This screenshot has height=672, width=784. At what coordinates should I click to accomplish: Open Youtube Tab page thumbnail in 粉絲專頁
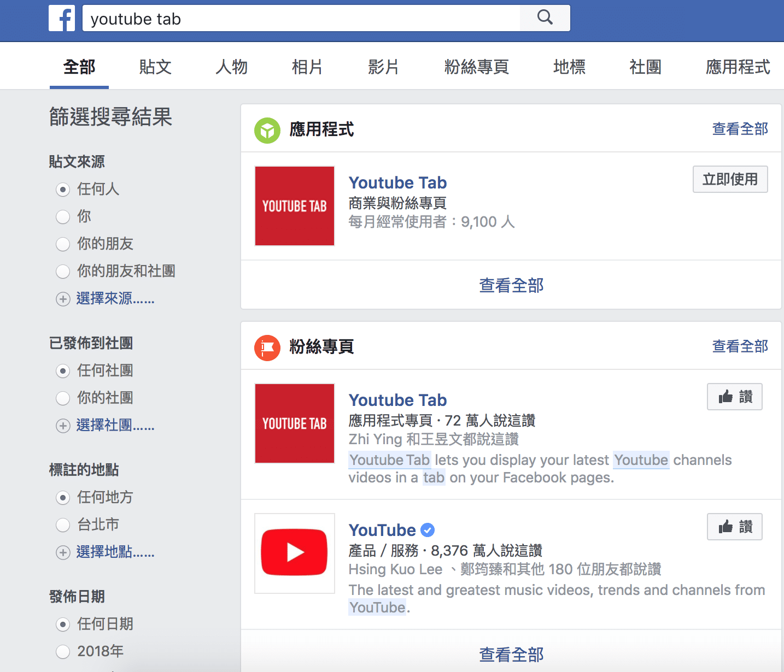coord(295,423)
